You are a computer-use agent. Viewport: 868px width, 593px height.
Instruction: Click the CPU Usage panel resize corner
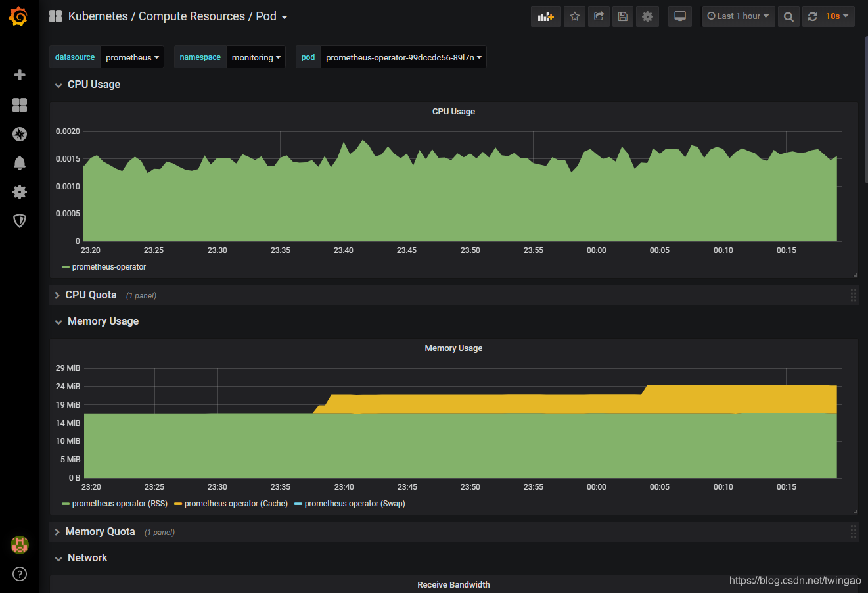coord(855,275)
